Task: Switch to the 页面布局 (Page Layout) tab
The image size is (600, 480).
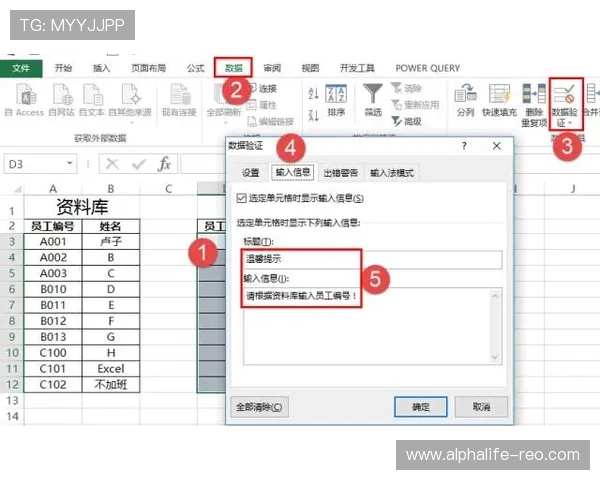Action: [148, 68]
